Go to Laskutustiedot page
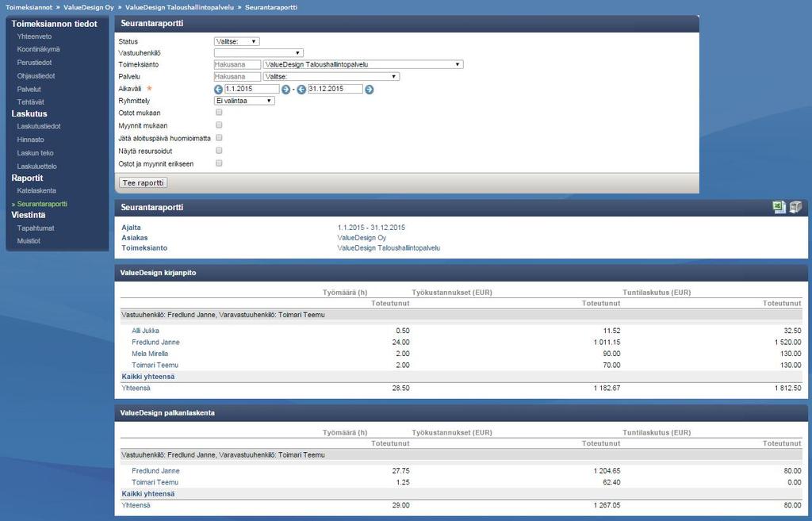812x521 pixels. click(x=39, y=126)
